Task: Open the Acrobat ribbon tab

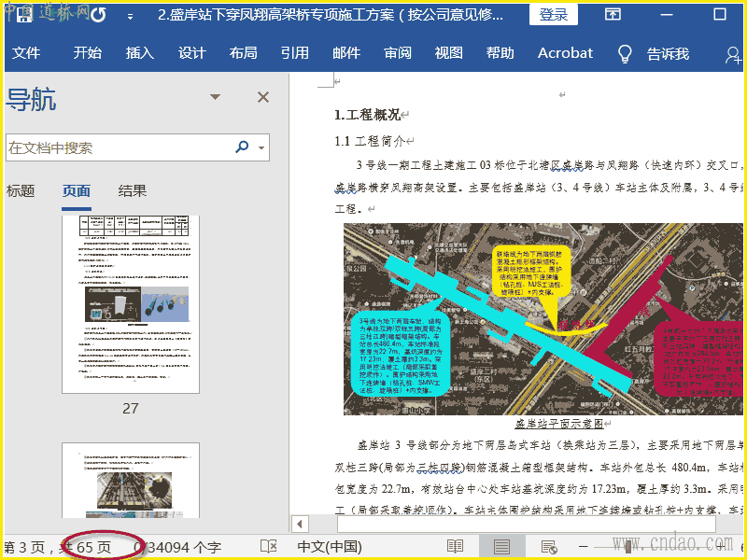Action: coord(566,53)
